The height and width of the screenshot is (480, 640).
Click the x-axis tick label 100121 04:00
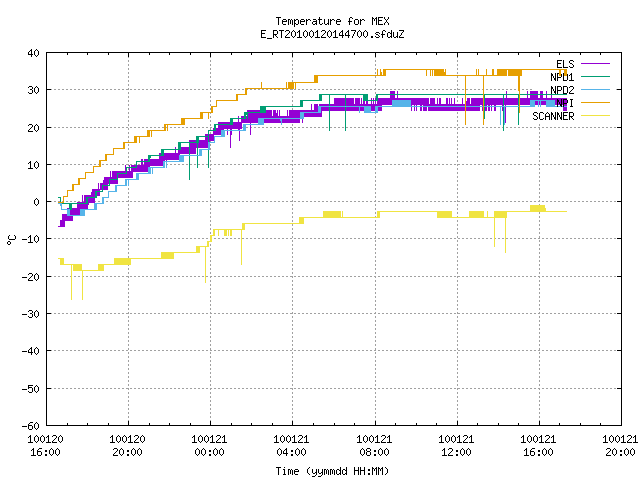(x=291, y=446)
